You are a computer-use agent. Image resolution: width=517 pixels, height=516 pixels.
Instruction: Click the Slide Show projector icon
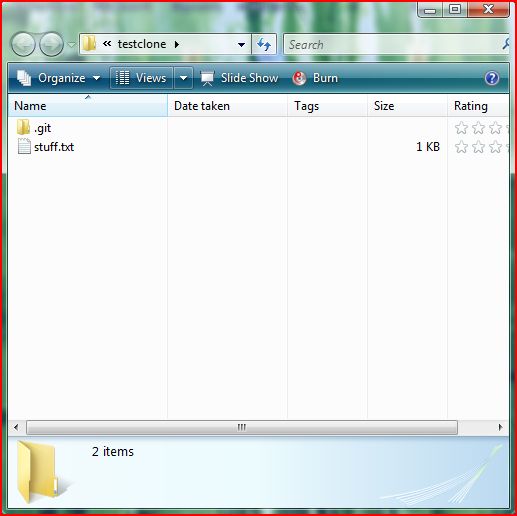[207, 78]
